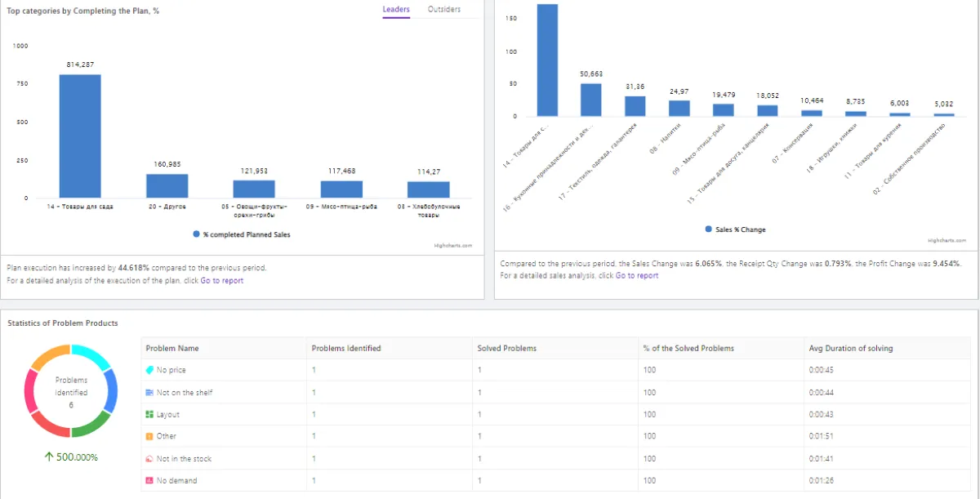Click the 117,468 data label
980x499 pixels.
coord(341,171)
